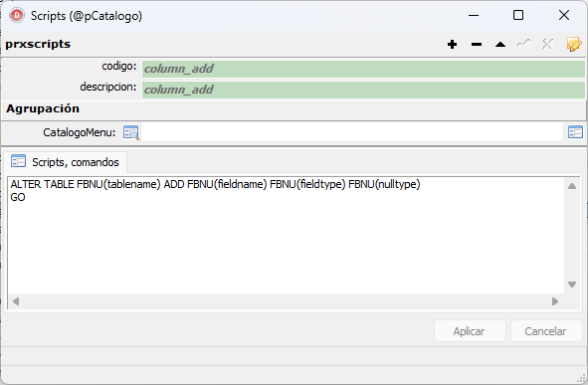Click inside the ALTER TABLE script text
Screen dimensions: 588x385
click(x=215, y=184)
